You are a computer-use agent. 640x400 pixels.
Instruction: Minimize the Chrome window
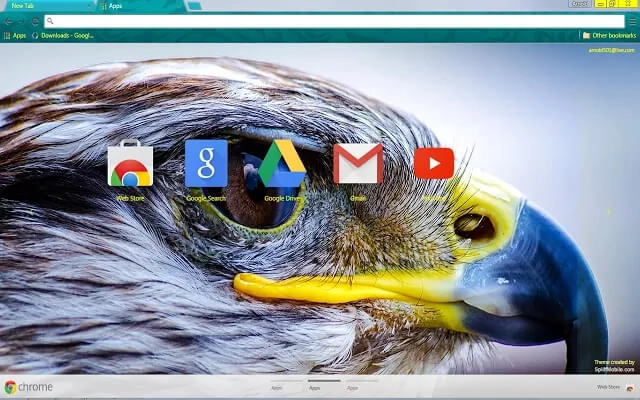[x=600, y=4]
